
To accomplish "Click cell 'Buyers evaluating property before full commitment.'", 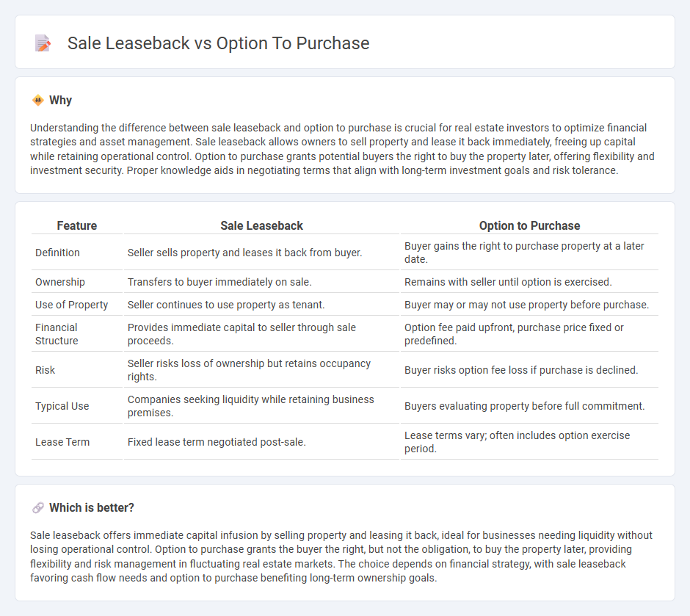I will [x=529, y=406].
